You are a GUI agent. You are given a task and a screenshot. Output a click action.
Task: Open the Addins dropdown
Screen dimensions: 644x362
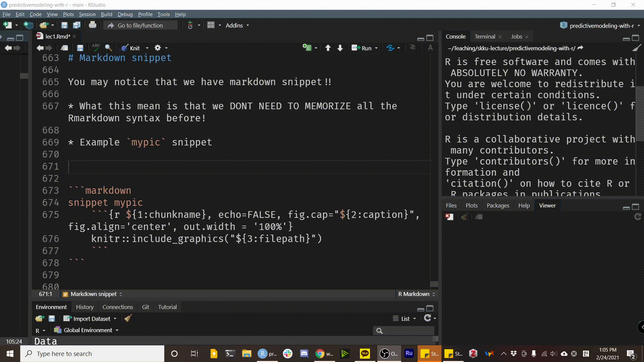237,25
